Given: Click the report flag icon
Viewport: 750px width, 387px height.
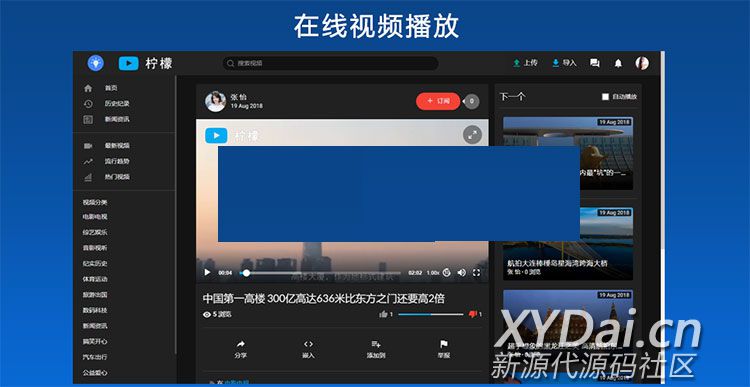Looking at the screenshot, I should click(x=443, y=344).
